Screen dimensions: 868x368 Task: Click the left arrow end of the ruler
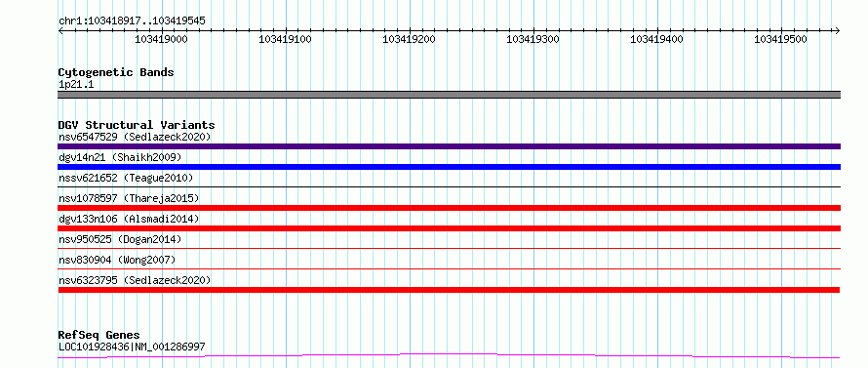pyautogui.click(x=60, y=30)
